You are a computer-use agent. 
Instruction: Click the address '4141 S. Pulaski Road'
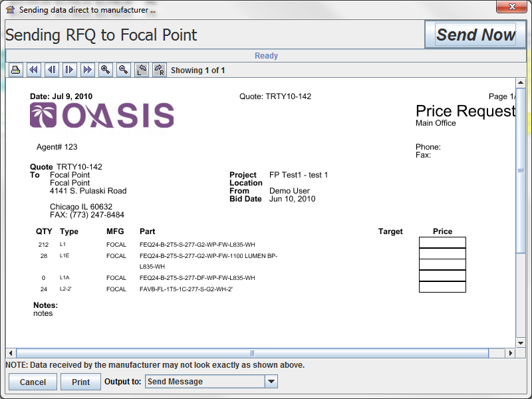click(x=88, y=191)
